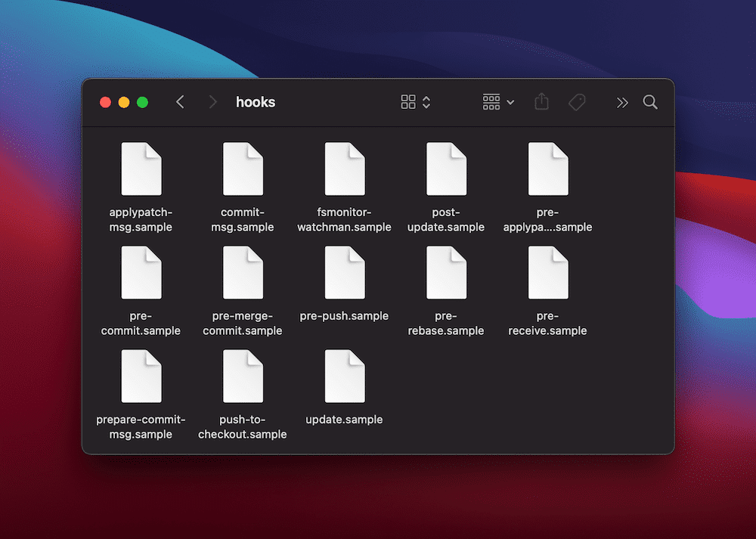
Task: Open the view options chevron beside the grid icon
Action: (x=426, y=101)
